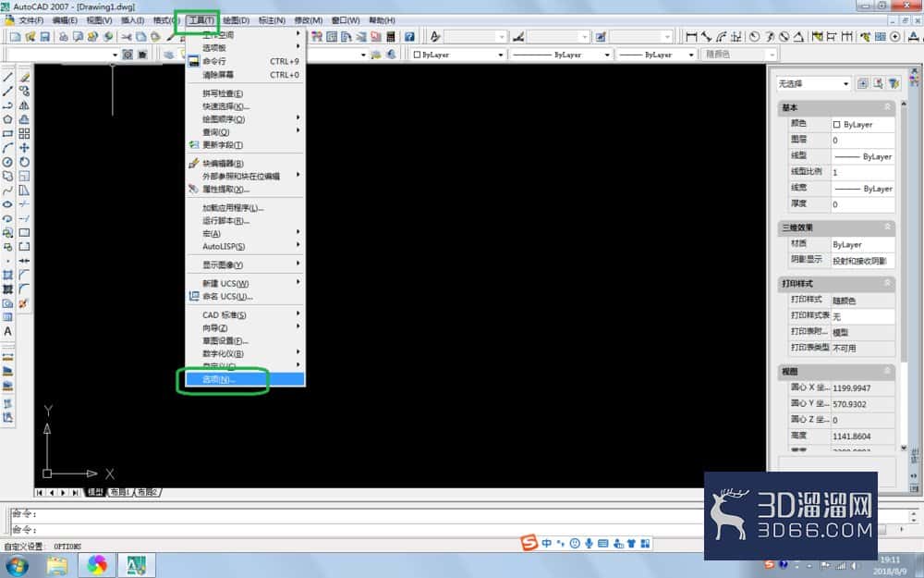Open the file explorer taskbar icon
The height and width of the screenshot is (578, 924).
pyautogui.click(x=57, y=566)
